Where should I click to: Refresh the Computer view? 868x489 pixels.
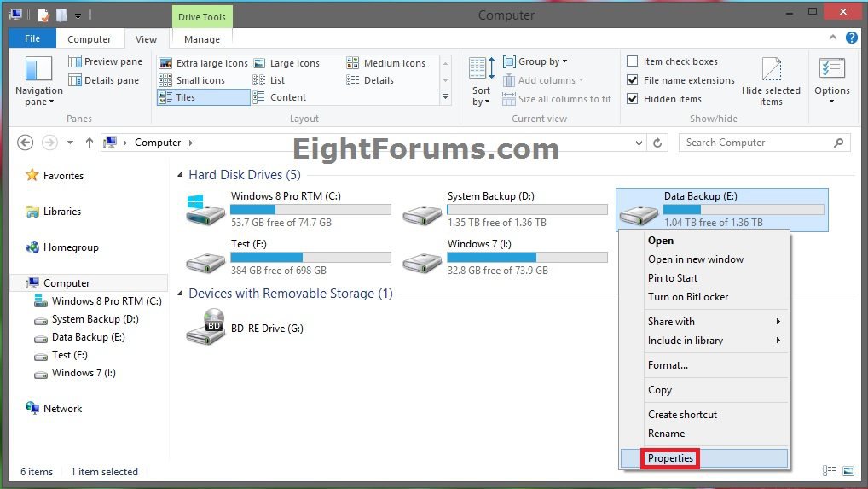point(657,143)
